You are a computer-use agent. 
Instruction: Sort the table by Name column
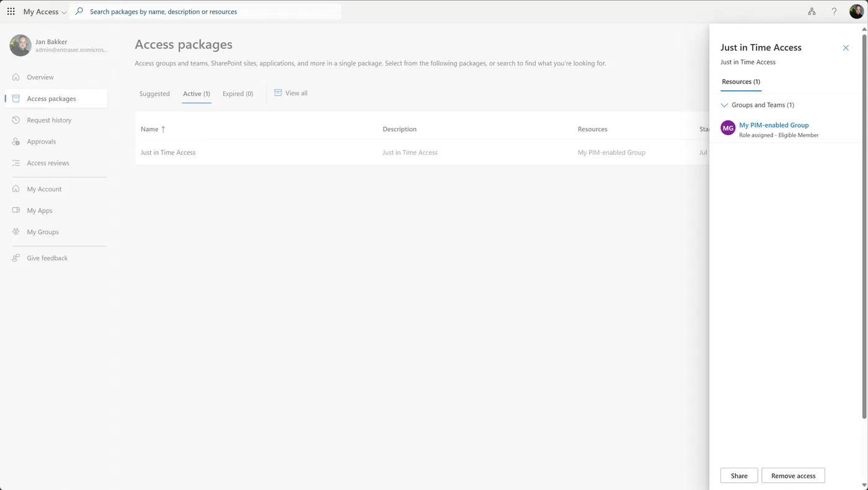click(153, 129)
